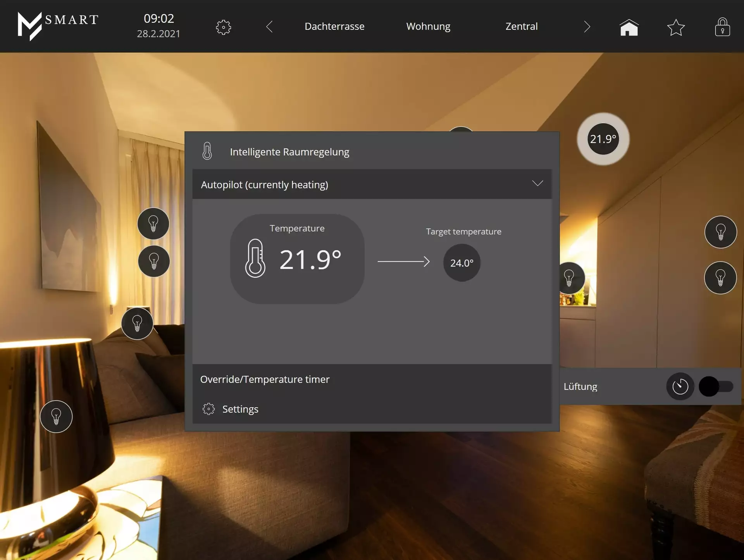The image size is (744, 560).
Task: Toggle the light bulb above the sofa
Action: click(x=137, y=324)
